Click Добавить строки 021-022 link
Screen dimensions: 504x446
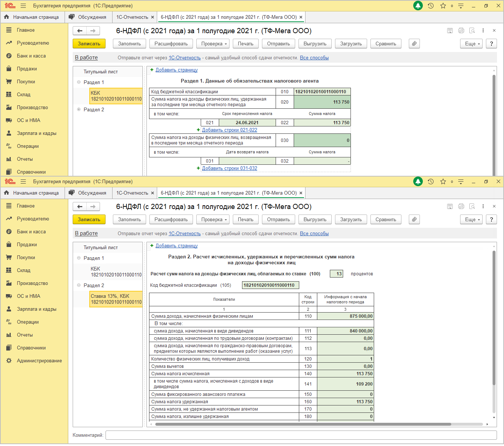pos(229,130)
